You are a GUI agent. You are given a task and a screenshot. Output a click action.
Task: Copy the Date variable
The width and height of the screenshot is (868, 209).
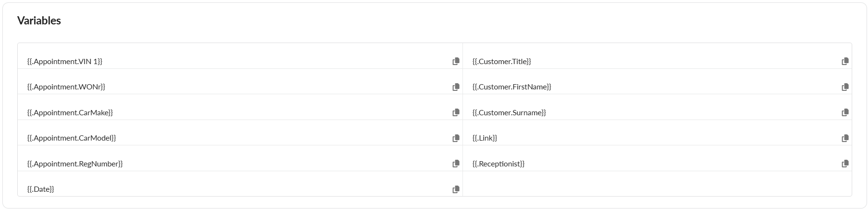[x=456, y=189]
